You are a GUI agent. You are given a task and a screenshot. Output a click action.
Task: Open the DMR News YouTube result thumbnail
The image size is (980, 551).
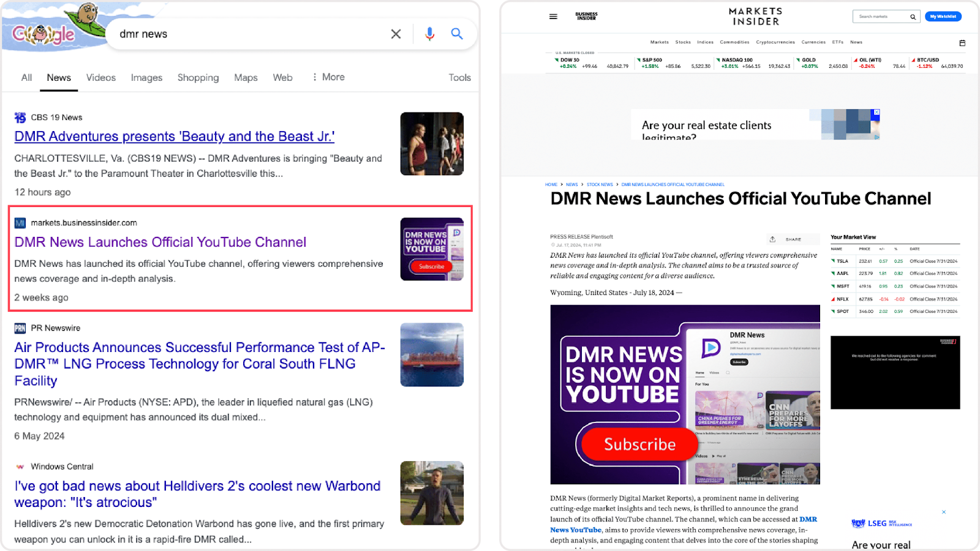[x=432, y=249]
